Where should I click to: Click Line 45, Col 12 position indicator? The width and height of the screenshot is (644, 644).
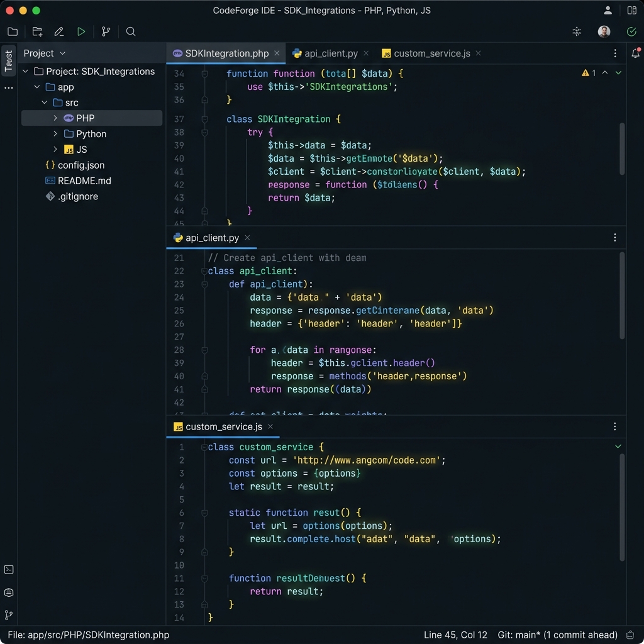click(455, 635)
